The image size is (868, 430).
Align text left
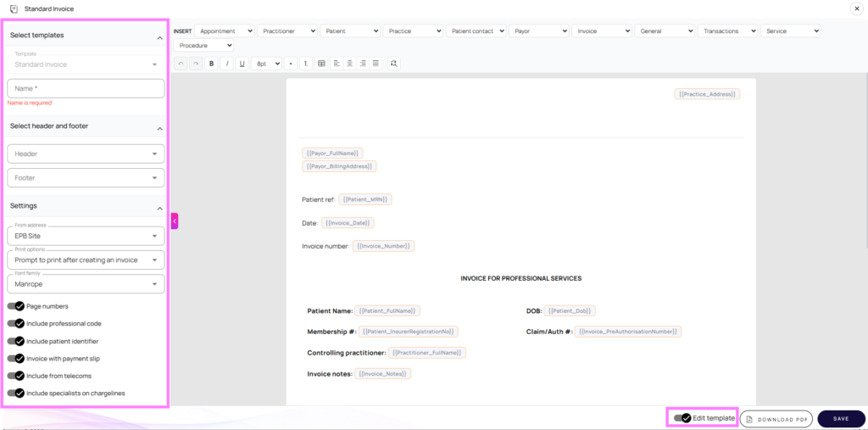click(x=337, y=64)
